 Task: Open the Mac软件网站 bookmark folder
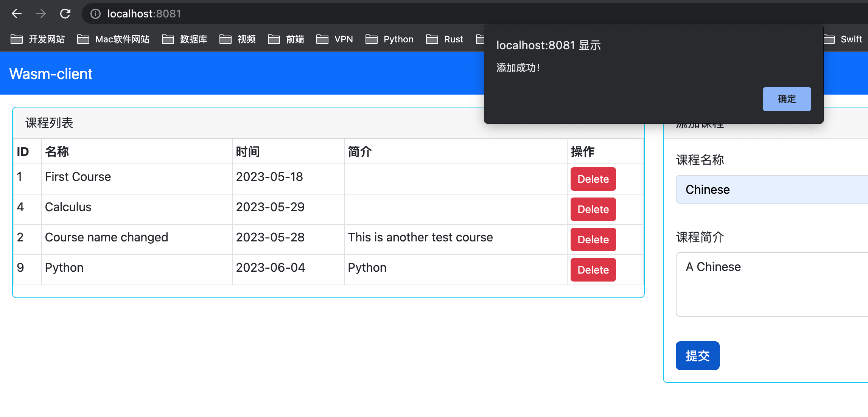point(114,39)
